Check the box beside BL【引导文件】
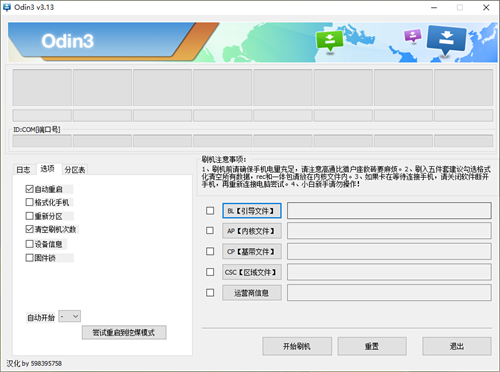The image size is (500, 372). [210, 211]
